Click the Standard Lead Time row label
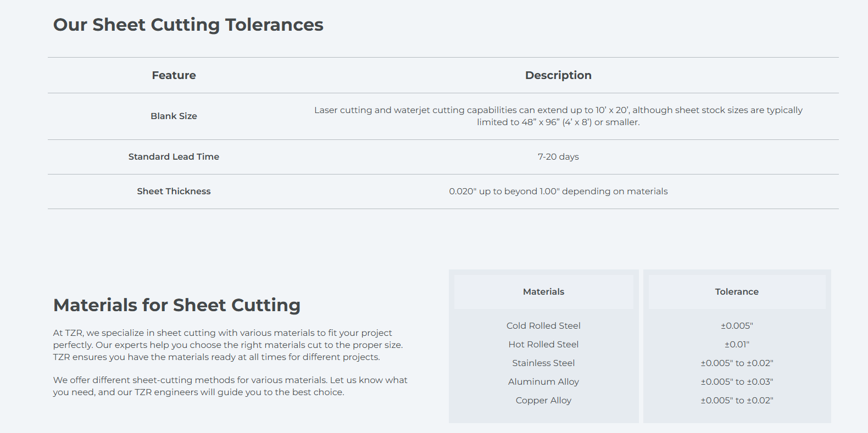Image resolution: width=868 pixels, height=433 pixels. (x=174, y=156)
